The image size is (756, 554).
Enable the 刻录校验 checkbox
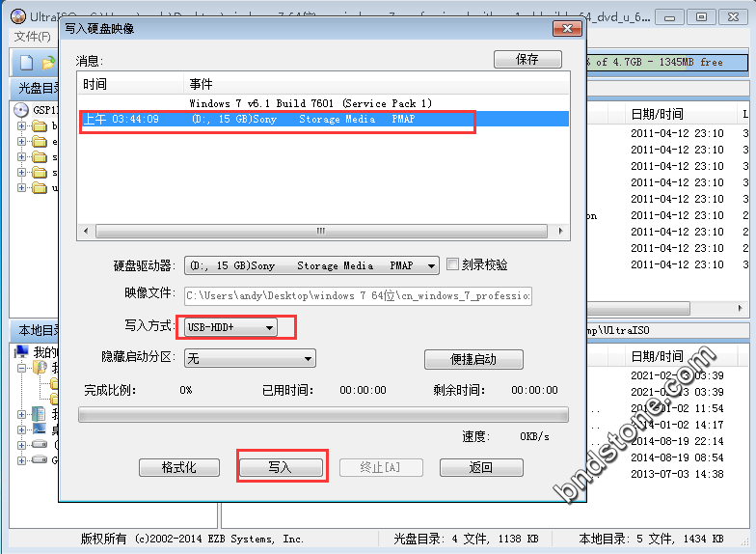(x=452, y=264)
